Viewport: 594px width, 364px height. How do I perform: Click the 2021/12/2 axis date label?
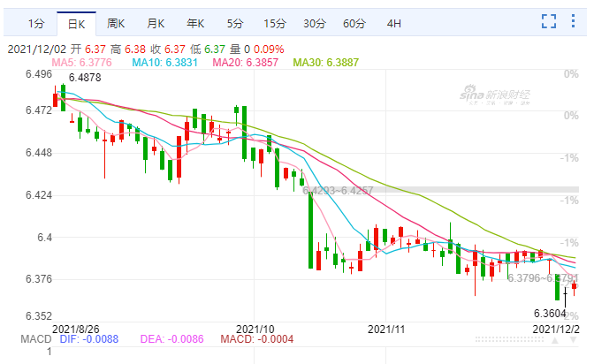click(x=556, y=330)
